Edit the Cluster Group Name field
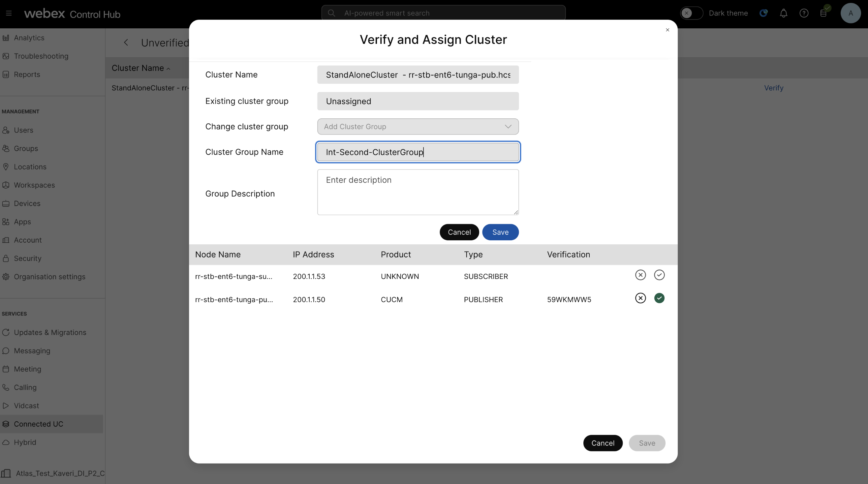The image size is (868, 484). coord(418,152)
